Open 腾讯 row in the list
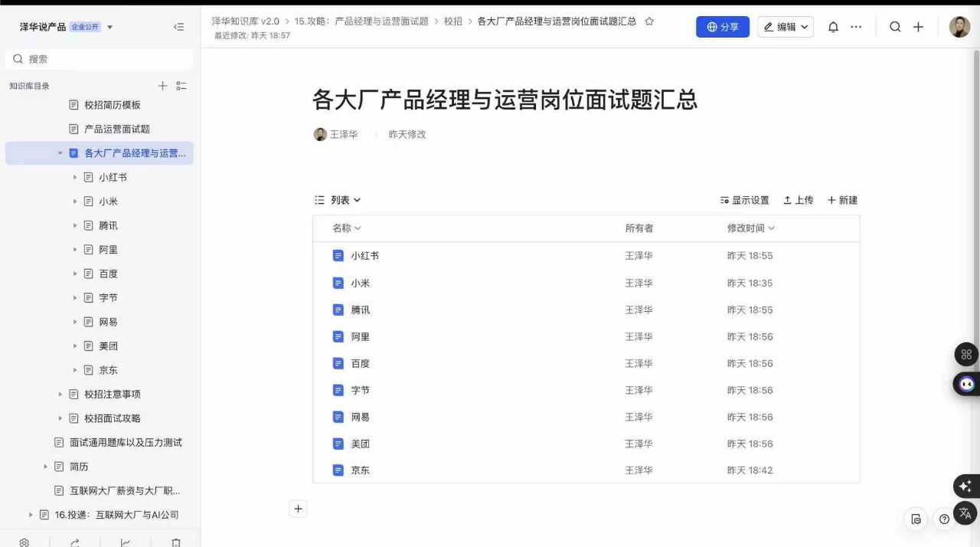The image size is (980, 547). pyautogui.click(x=586, y=310)
